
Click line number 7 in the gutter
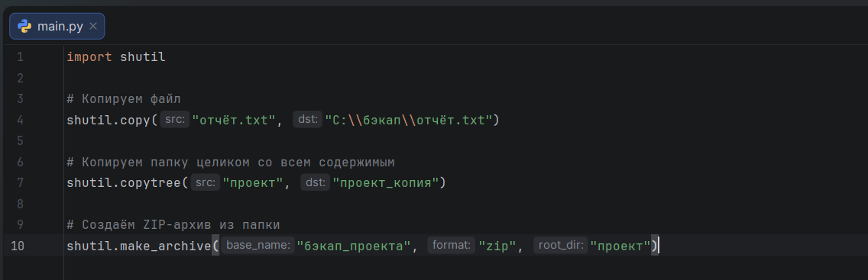coord(20,183)
